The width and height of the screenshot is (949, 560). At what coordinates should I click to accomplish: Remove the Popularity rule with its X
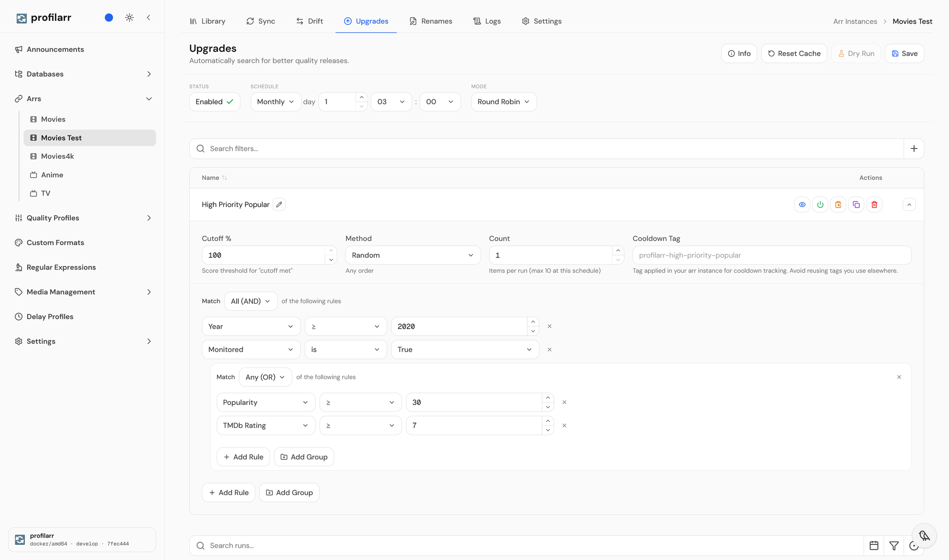[x=564, y=402]
